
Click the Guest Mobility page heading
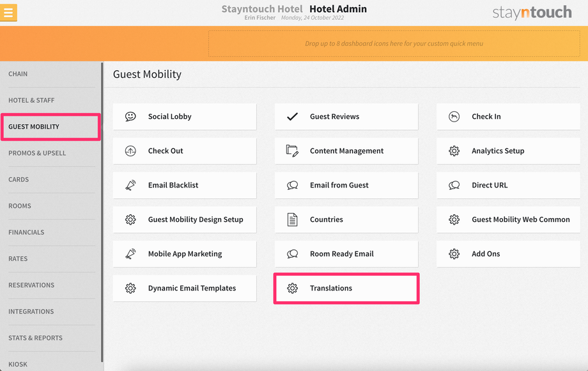point(147,74)
